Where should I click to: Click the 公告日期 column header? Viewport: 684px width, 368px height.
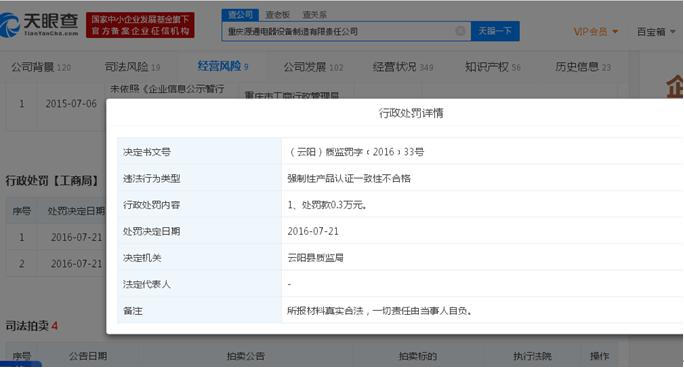coord(88,356)
